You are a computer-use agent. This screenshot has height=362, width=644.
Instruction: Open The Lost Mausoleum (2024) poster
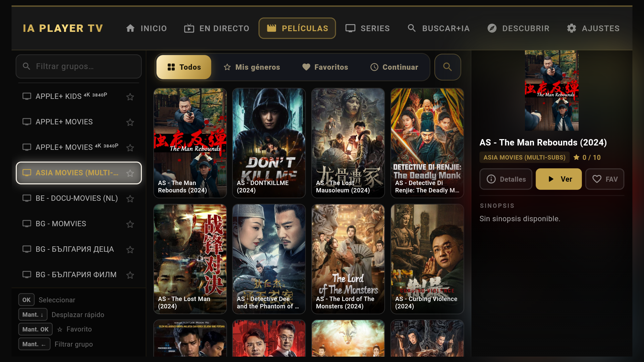348,143
